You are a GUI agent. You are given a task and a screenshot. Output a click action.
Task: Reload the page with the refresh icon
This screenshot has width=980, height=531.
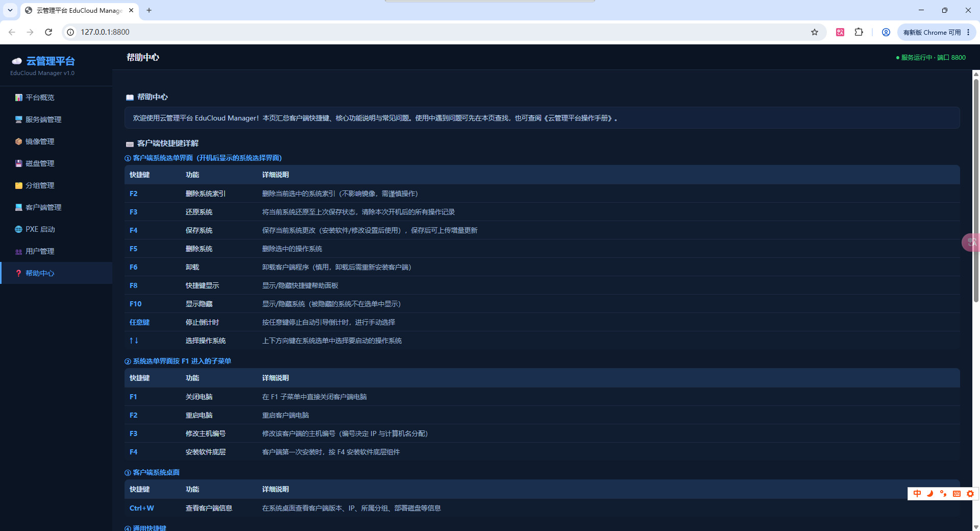pos(48,32)
